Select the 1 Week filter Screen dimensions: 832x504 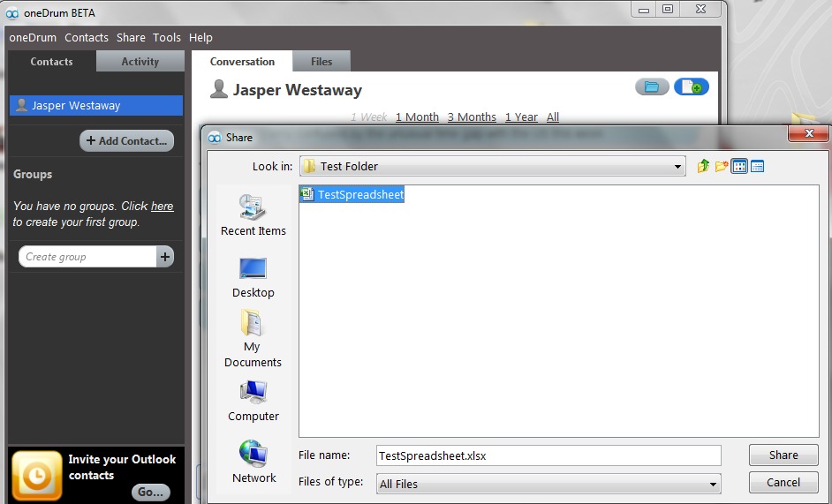tap(369, 117)
